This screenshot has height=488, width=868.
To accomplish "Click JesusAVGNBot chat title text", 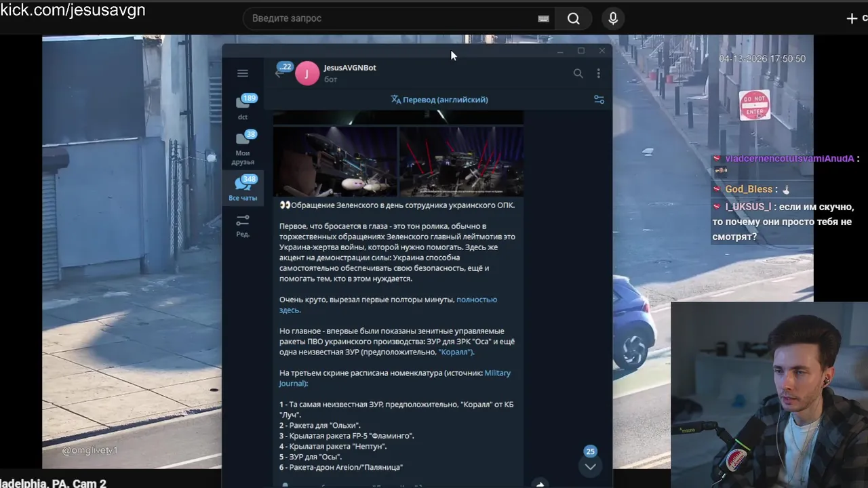I will pyautogui.click(x=350, y=68).
